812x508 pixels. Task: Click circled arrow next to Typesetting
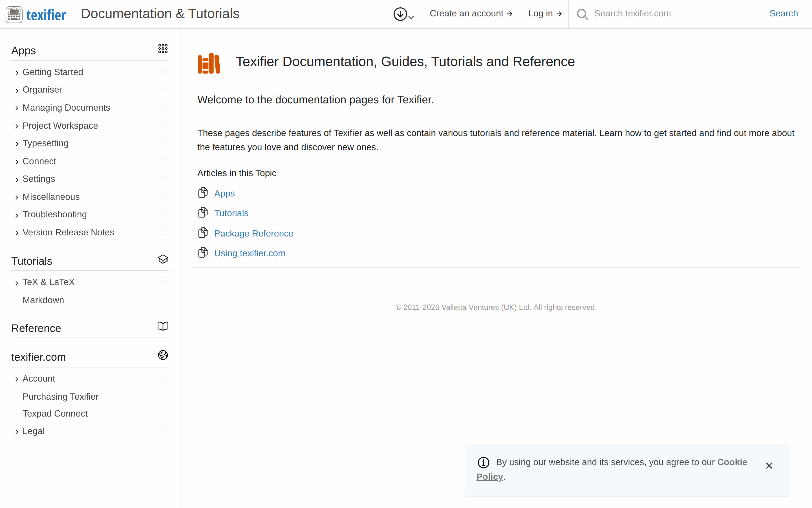click(164, 142)
